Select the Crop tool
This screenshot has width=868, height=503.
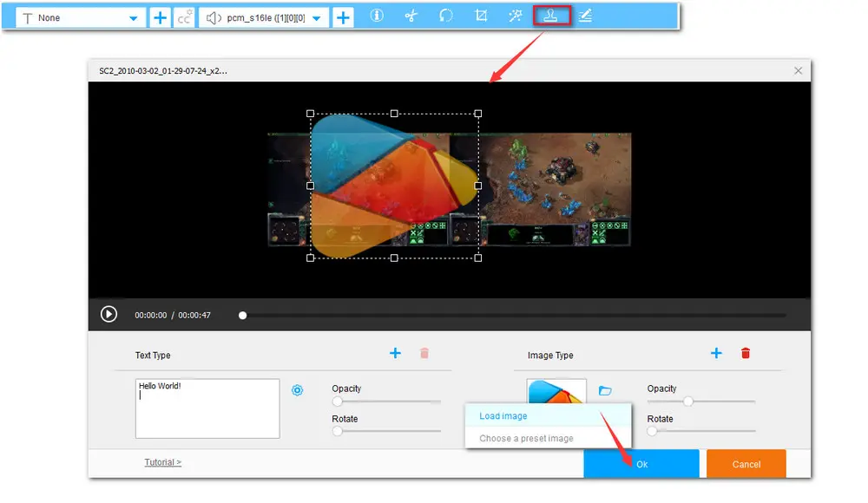pos(481,16)
